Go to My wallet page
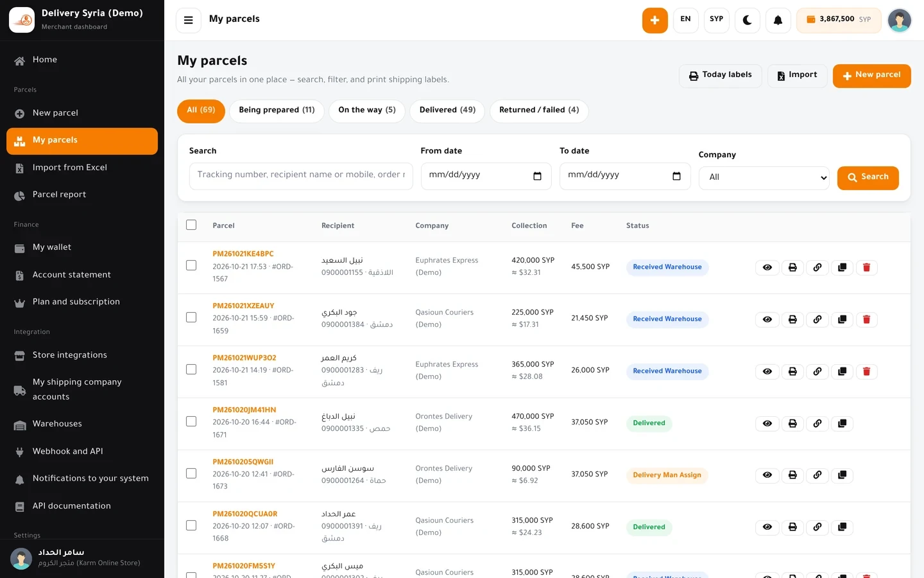 tap(82, 247)
